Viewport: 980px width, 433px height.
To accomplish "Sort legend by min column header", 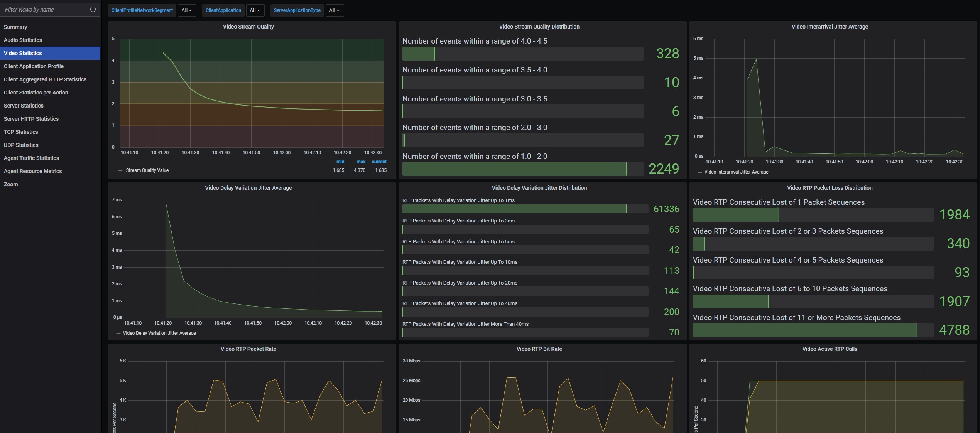I will tap(340, 162).
